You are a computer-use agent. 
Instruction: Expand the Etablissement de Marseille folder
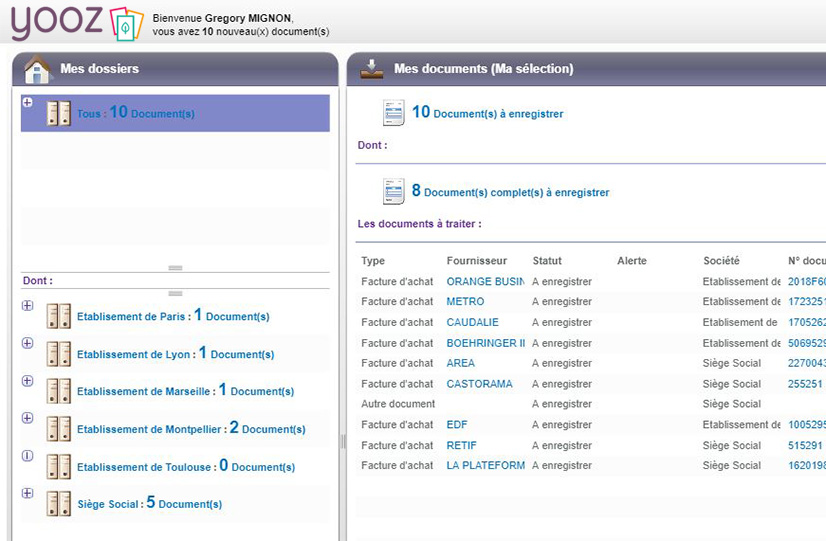[x=27, y=381]
